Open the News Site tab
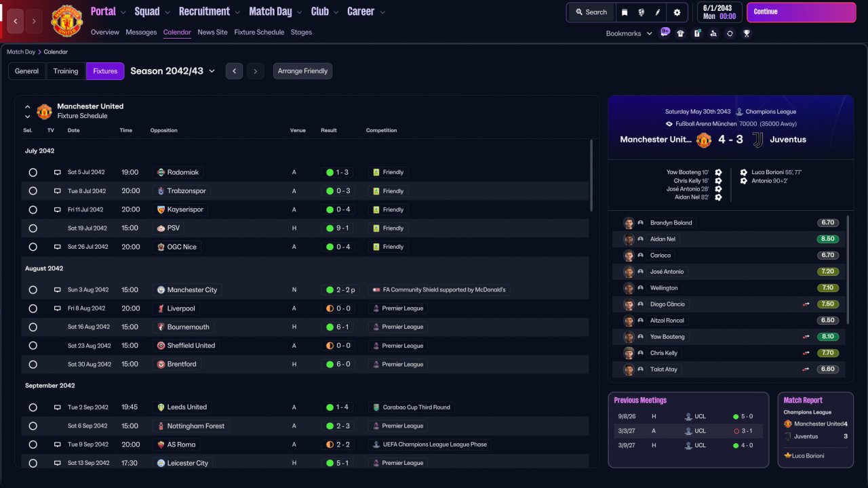This screenshot has width=868, height=488. [x=212, y=33]
